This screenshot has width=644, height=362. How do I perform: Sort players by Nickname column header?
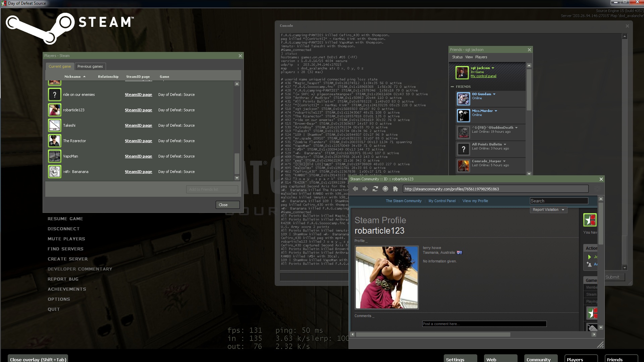tap(72, 77)
